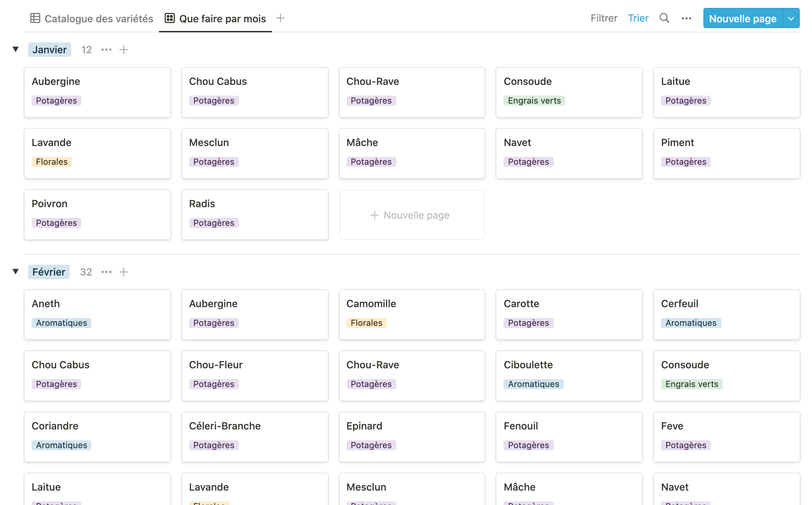Collapse the Février group
This screenshot has height=505, width=812.
click(15, 272)
